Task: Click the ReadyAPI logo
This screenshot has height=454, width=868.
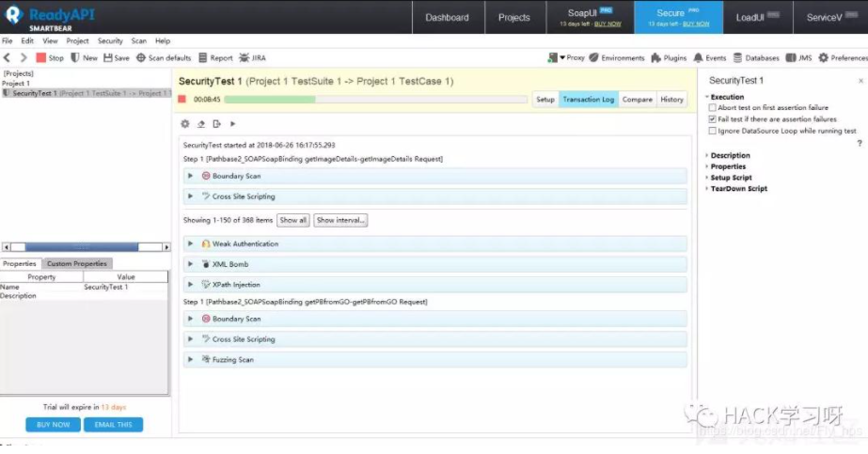Action: click(51, 18)
